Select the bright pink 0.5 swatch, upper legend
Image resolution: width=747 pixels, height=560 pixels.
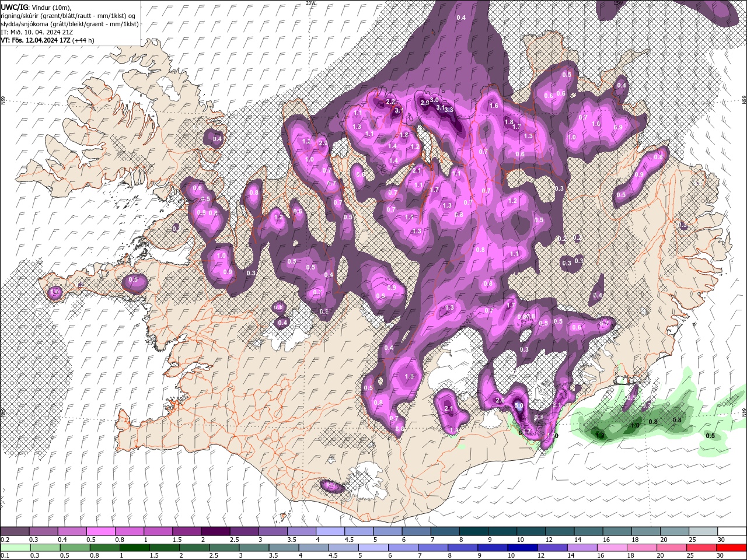(100, 531)
